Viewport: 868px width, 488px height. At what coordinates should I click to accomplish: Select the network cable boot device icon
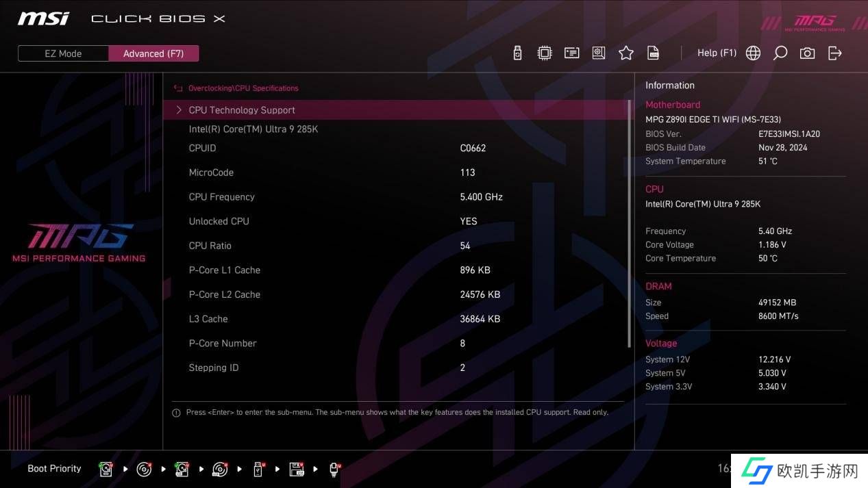(x=334, y=469)
